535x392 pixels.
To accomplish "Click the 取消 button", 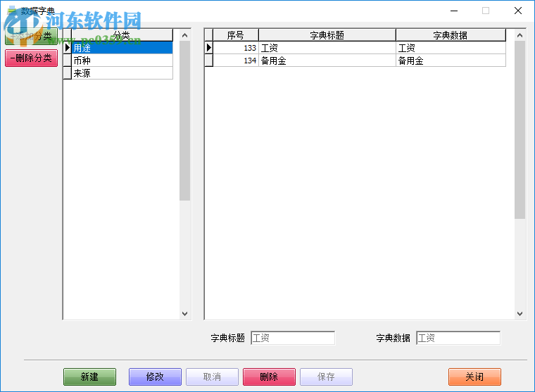I will (x=212, y=377).
